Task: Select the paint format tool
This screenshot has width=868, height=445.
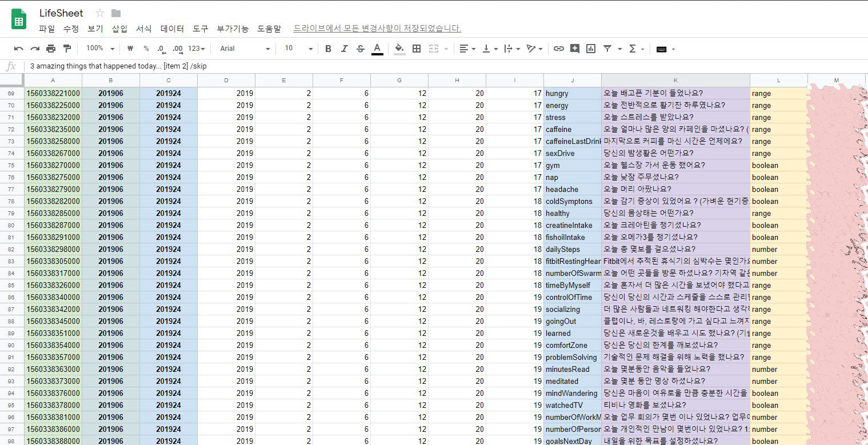Action: coord(67,49)
